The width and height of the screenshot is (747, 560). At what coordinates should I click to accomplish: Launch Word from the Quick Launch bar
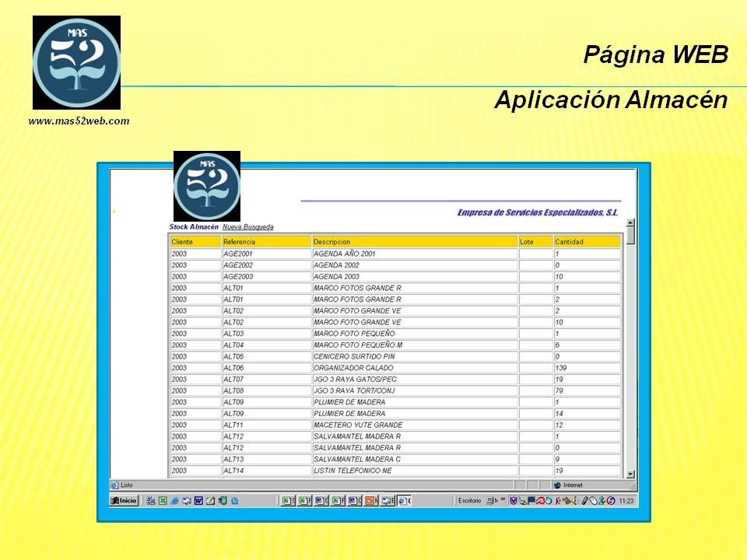click(x=198, y=501)
